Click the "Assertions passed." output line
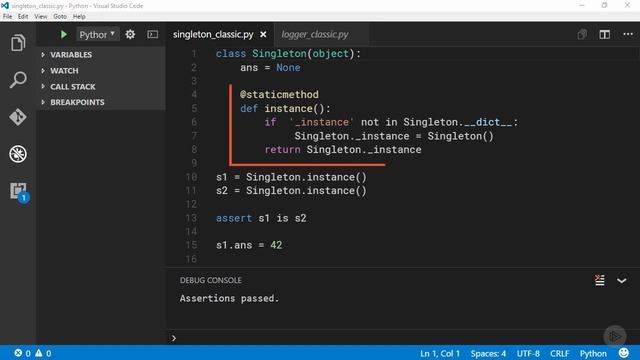 [229, 298]
